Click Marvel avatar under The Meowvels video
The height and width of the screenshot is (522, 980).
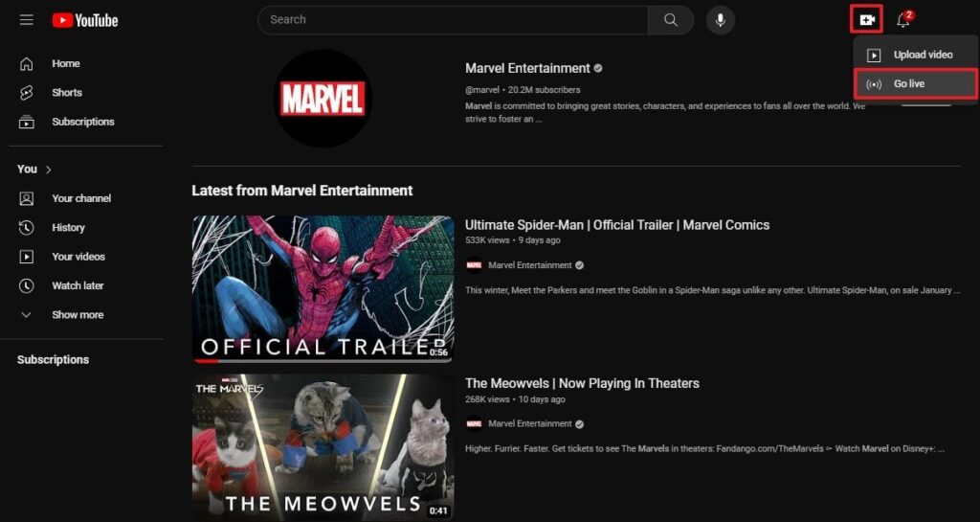click(475, 424)
